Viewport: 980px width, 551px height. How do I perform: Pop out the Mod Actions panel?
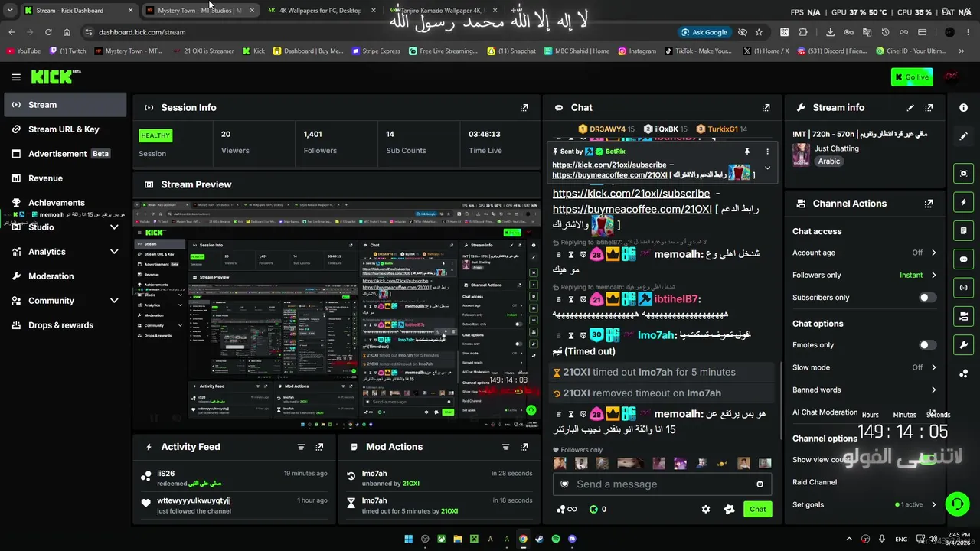tap(524, 447)
